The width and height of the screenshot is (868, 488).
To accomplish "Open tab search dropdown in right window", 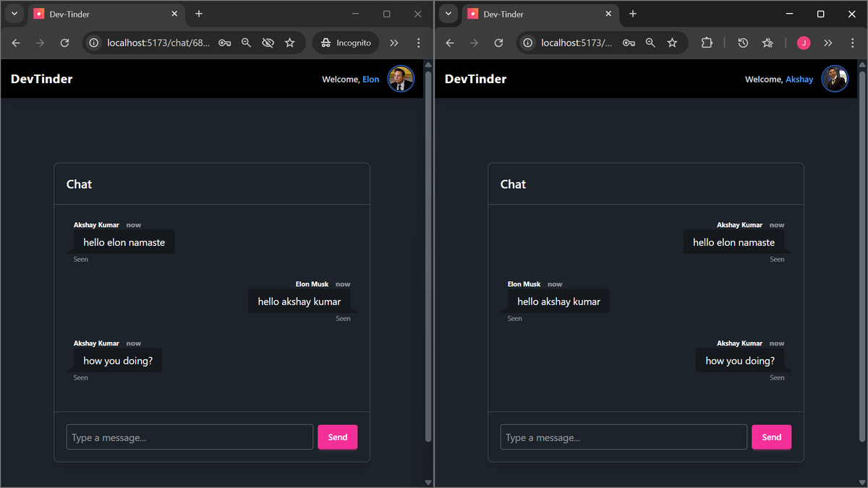I will [x=448, y=14].
